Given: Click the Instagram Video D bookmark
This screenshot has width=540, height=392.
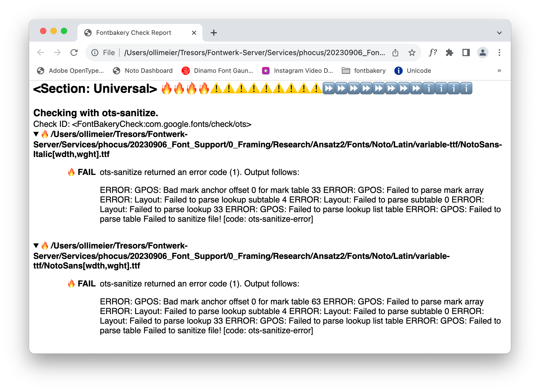Looking at the screenshot, I should 304,70.
